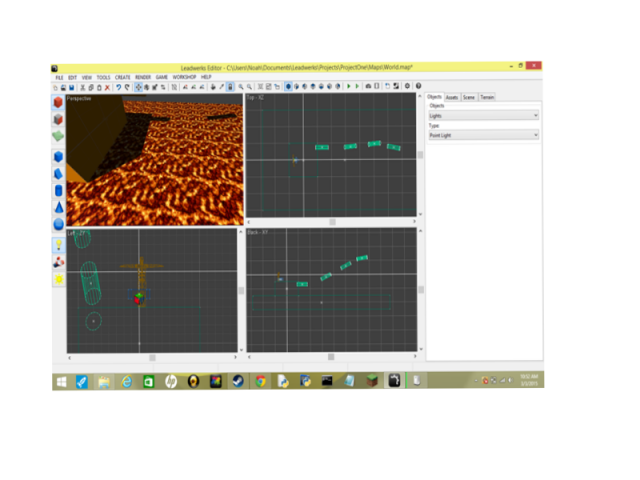The image size is (640, 480).
Task: Select the blue cone primitive tool
Action: 58,206
